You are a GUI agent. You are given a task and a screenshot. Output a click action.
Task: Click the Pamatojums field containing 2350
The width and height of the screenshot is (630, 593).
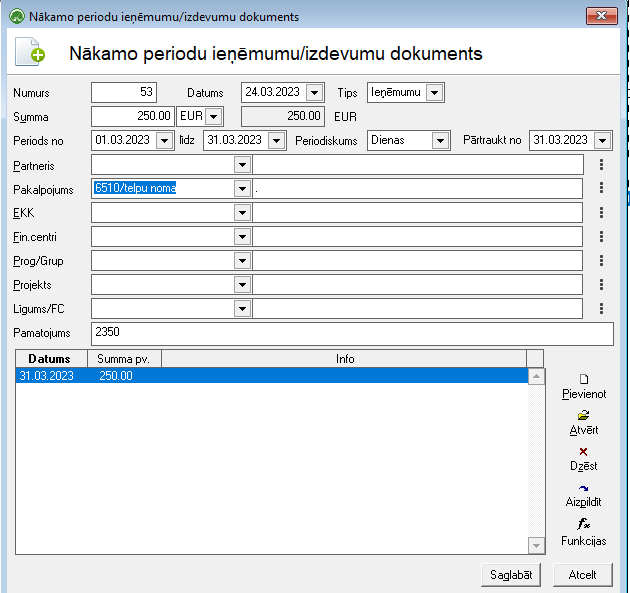[352, 333]
